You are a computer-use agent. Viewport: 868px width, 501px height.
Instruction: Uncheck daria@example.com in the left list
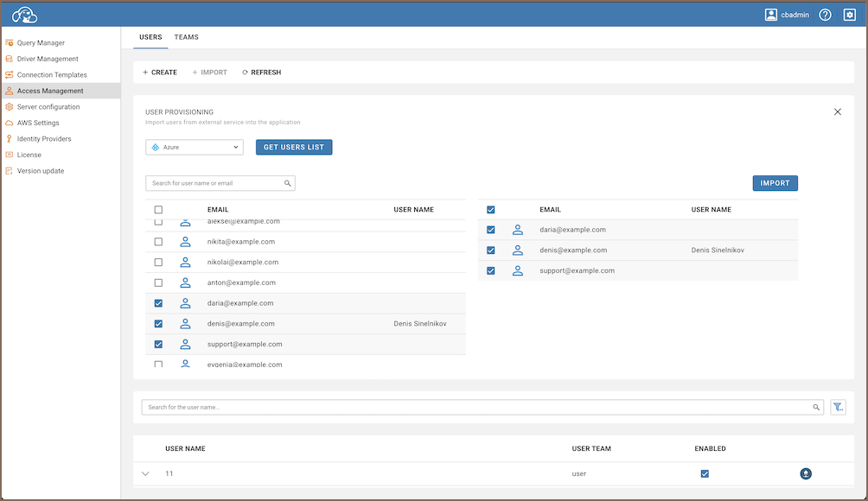[158, 303]
